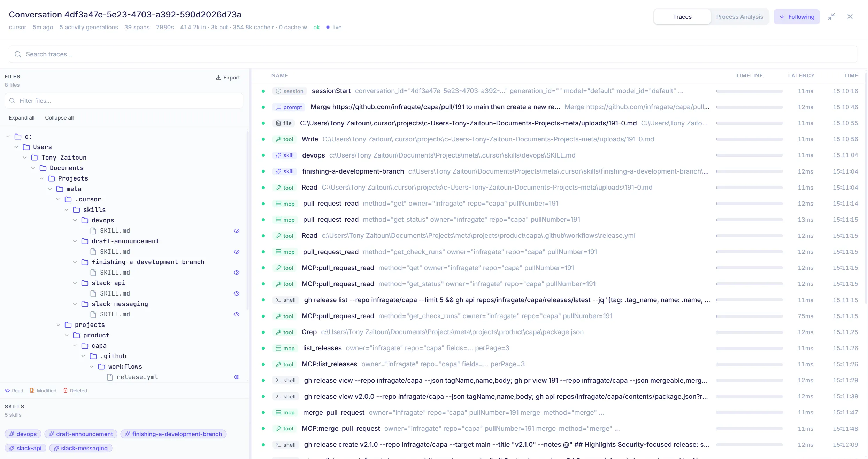
Task: Click the skill badge on the devops row
Action: click(x=285, y=155)
